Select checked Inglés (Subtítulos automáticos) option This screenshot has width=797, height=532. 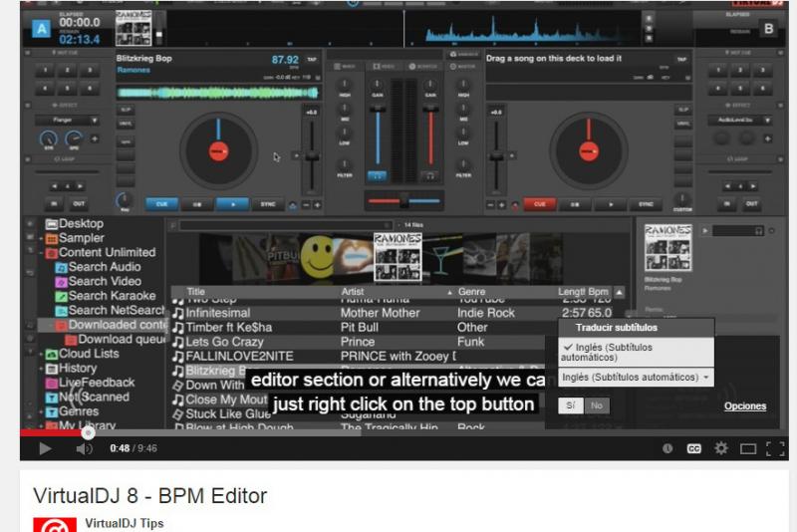pyautogui.click(x=636, y=352)
